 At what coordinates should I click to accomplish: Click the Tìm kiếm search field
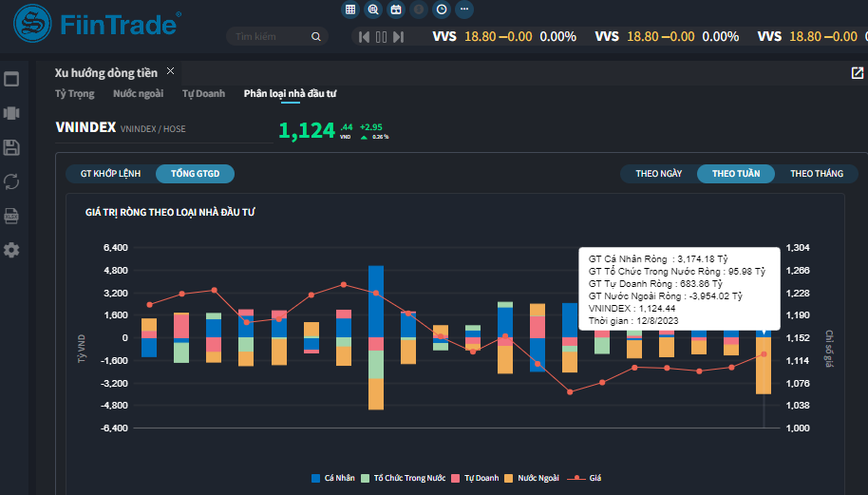pos(271,37)
